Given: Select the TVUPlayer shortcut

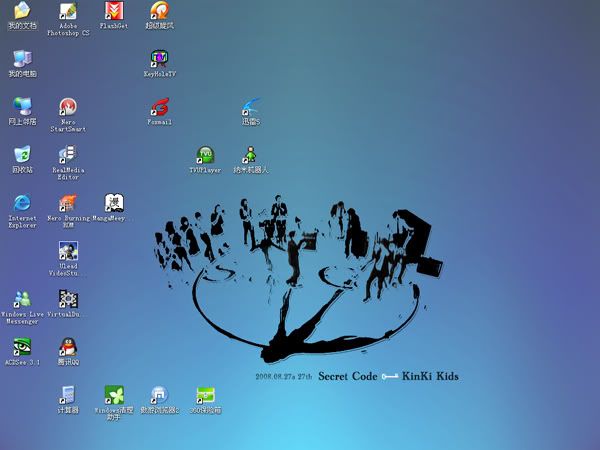Looking at the screenshot, I should (x=205, y=155).
